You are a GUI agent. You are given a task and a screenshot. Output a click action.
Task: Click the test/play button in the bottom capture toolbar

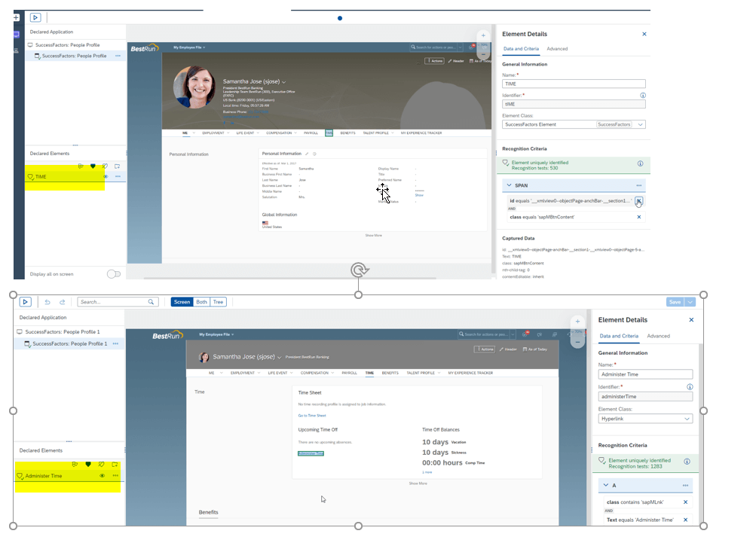tap(25, 302)
